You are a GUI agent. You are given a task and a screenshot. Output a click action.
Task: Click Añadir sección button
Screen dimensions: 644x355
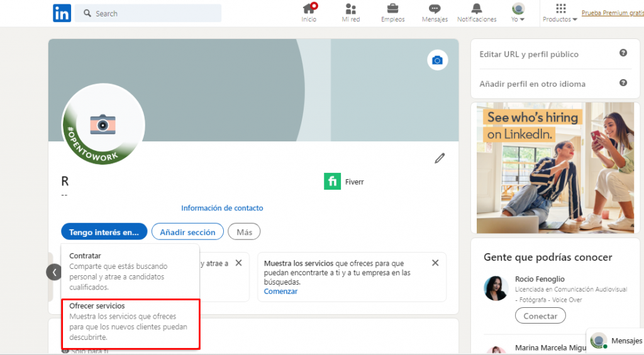[187, 232]
